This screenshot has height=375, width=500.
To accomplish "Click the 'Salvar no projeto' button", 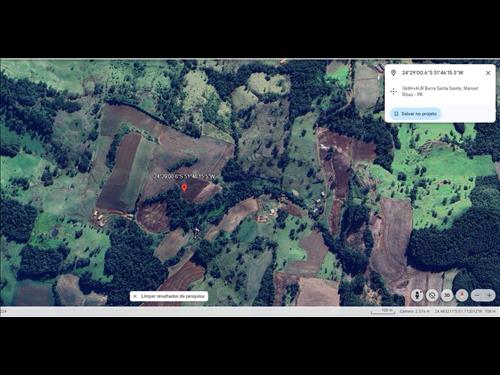I will [x=415, y=114].
